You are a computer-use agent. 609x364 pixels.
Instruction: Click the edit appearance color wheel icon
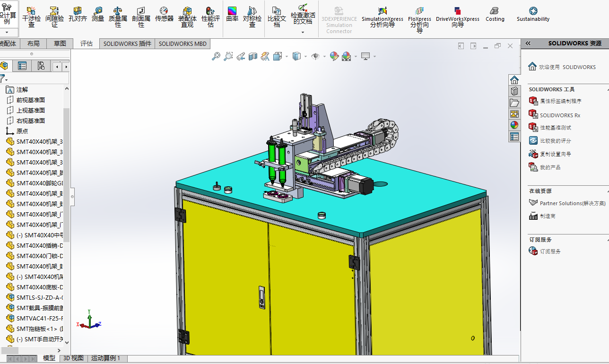pos(334,56)
